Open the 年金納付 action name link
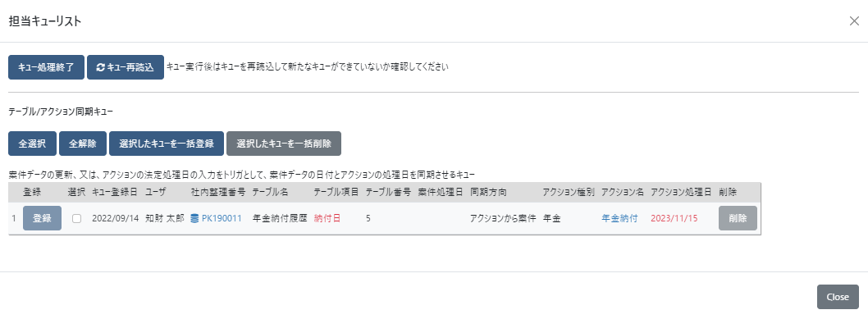868x319 pixels. [619, 218]
